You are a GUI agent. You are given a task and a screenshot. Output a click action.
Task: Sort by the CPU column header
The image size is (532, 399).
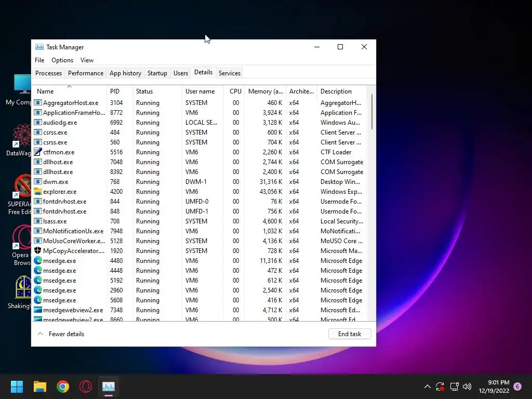(x=234, y=91)
